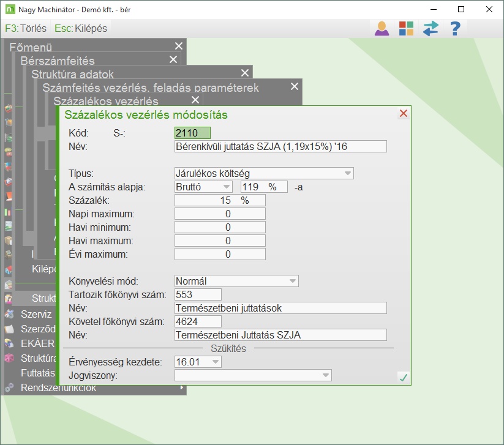The height and width of the screenshot is (445, 504).
Task: Click the swap arrows icon
Action: tap(431, 28)
